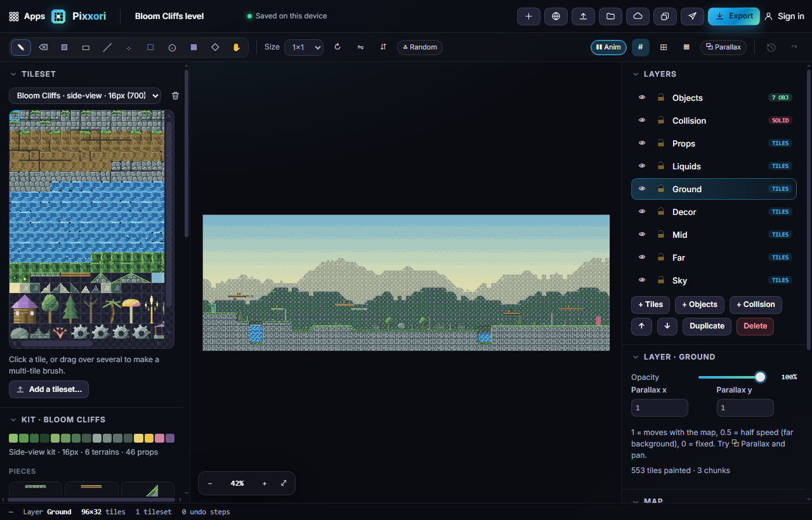Adjust the layer Opacity slider

[x=731, y=377]
